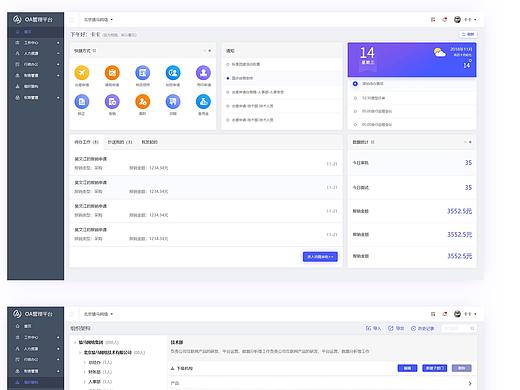520x390 pixels.
Task: Click the yellow airplane shortcut icon
Action: point(82,73)
